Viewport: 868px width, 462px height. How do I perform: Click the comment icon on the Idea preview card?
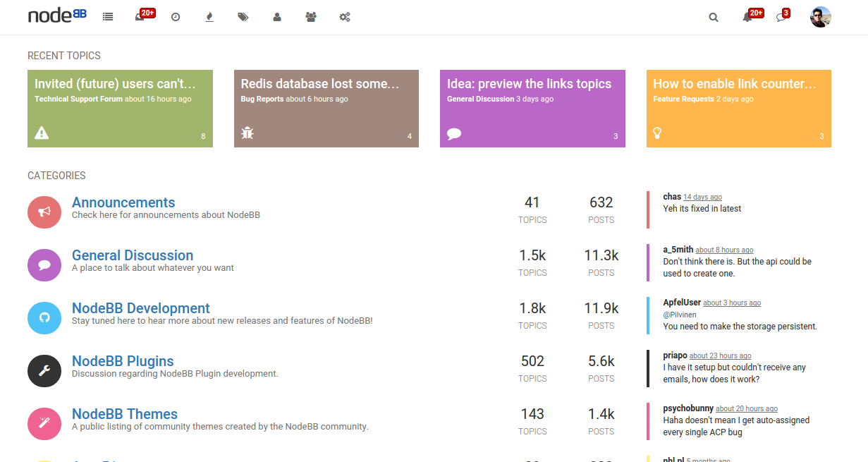coord(454,133)
